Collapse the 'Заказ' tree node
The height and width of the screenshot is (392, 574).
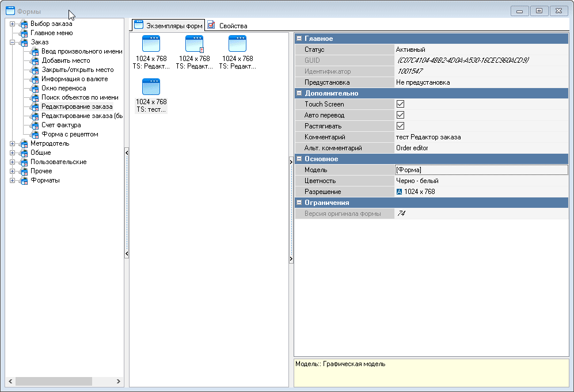pos(12,42)
